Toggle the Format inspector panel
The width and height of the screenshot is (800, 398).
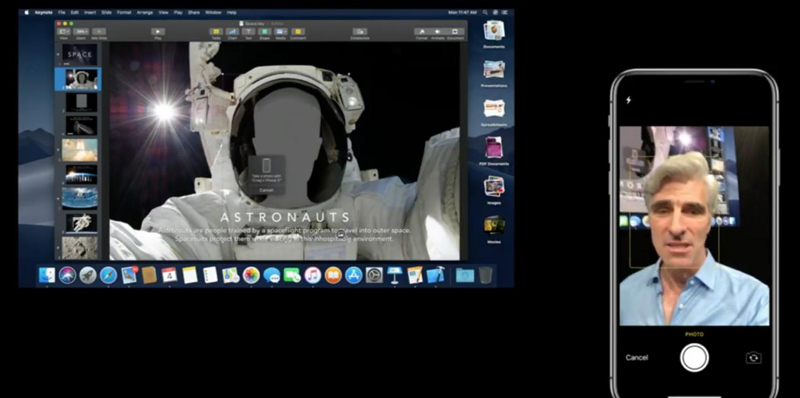pyautogui.click(x=421, y=32)
